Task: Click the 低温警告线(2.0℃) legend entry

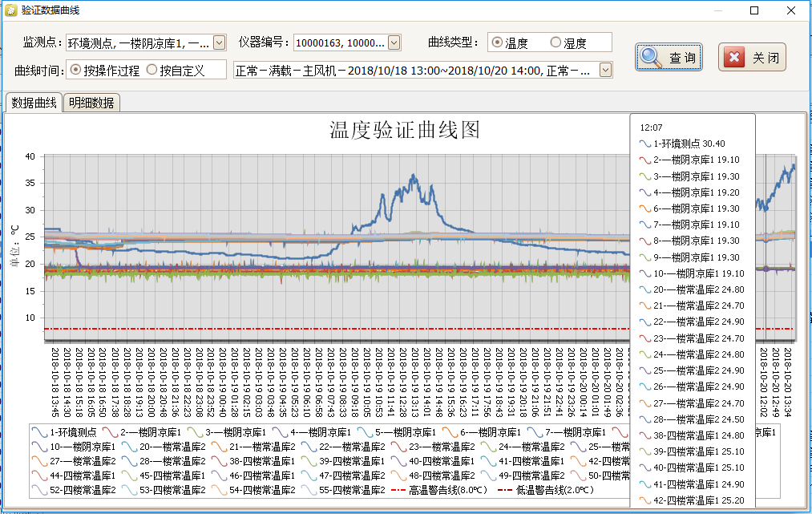Action: pyautogui.click(x=546, y=490)
